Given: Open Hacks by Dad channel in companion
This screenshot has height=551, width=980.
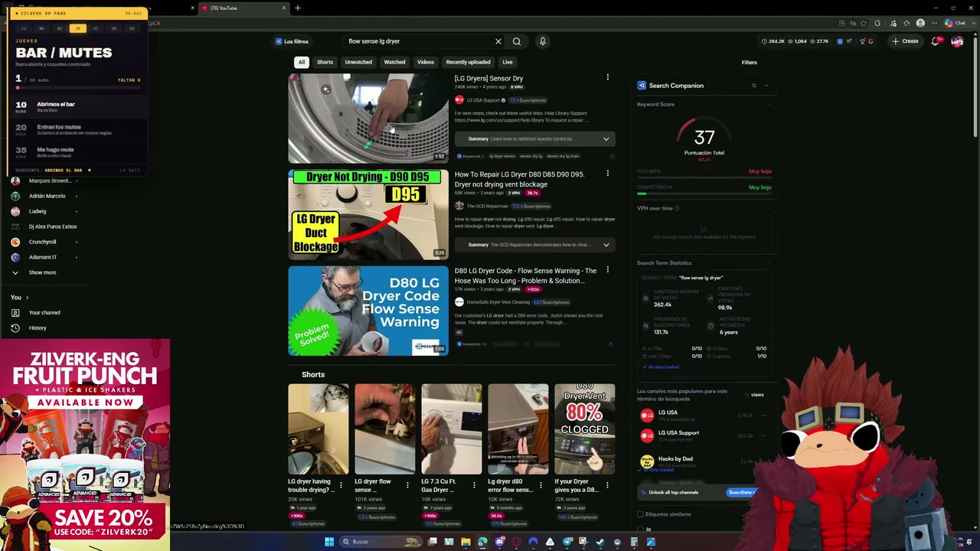Looking at the screenshot, I should click(675, 459).
